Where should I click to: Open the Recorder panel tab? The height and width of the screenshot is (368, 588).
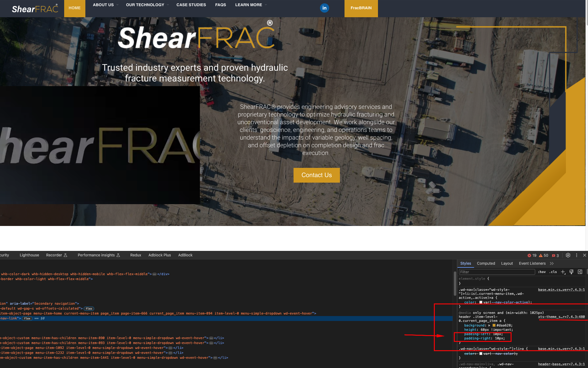click(56, 255)
